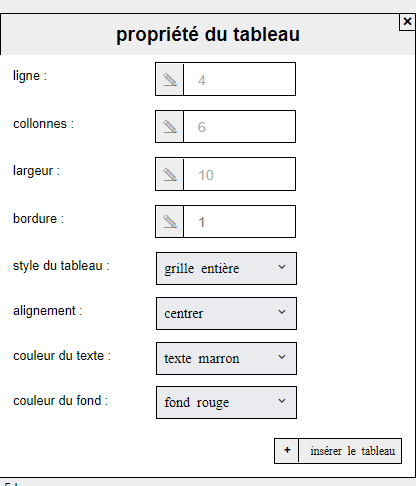Click the pencil icon beside collonnes field

click(x=170, y=127)
